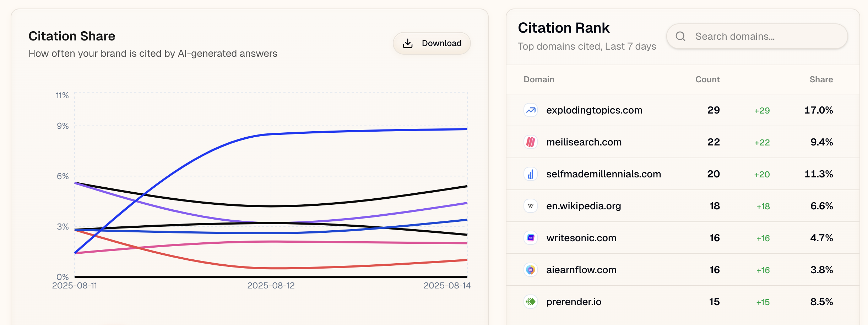Viewport: 868px width, 325px height.
Task: Click the Citation Rank heading
Action: pyautogui.click(x=564, y=28)
